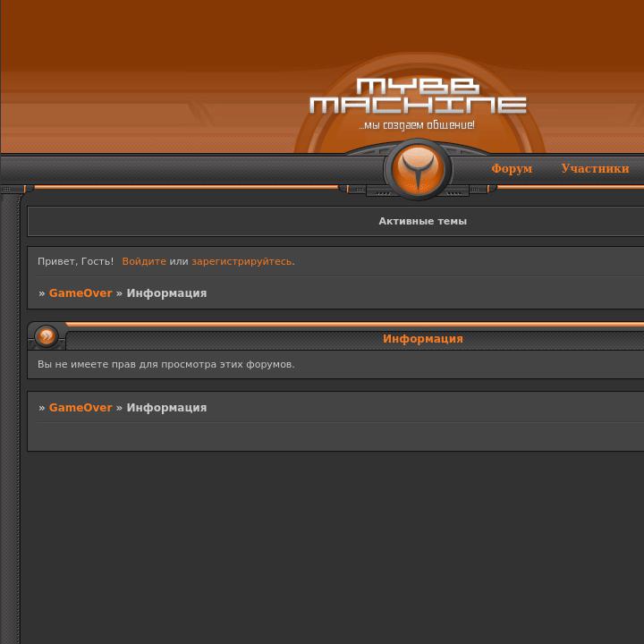Viewport: 644px width, 644px height.
Task: Click Информация text in bottom breadcrumb
Action: tap(166, 408)
